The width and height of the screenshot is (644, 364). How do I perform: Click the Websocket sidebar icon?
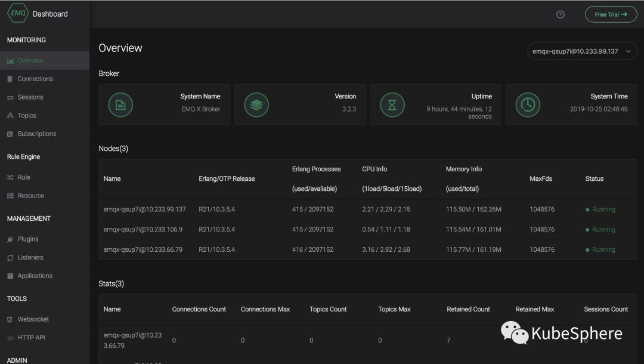coord(10,320)
